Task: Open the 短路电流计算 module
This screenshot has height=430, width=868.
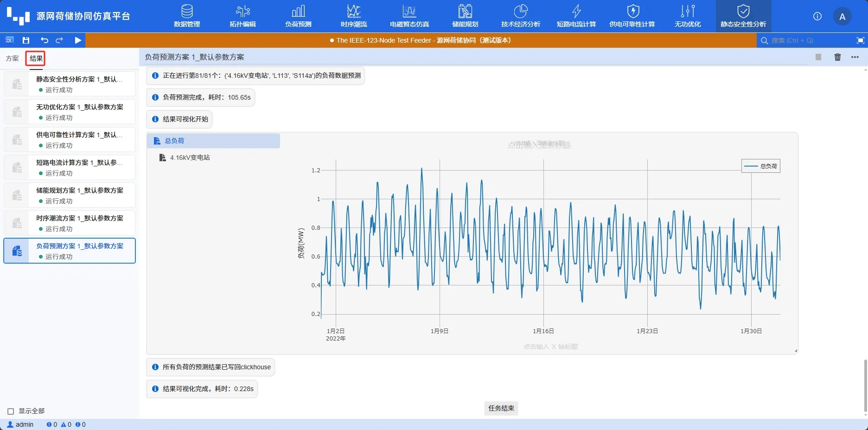Action: point(576,16)
